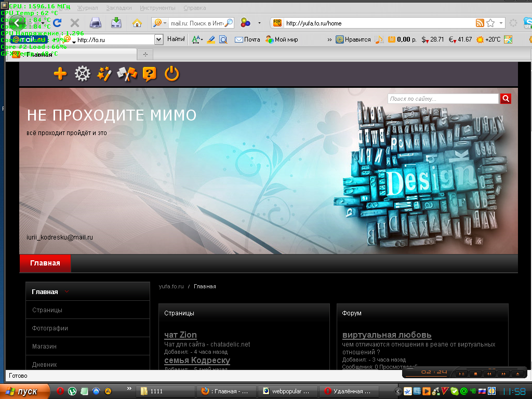Open the виртуальная любовь forum topic
The width and height of the screenshot is (532, 399).
pyautogui.click(x=387, y=335)
